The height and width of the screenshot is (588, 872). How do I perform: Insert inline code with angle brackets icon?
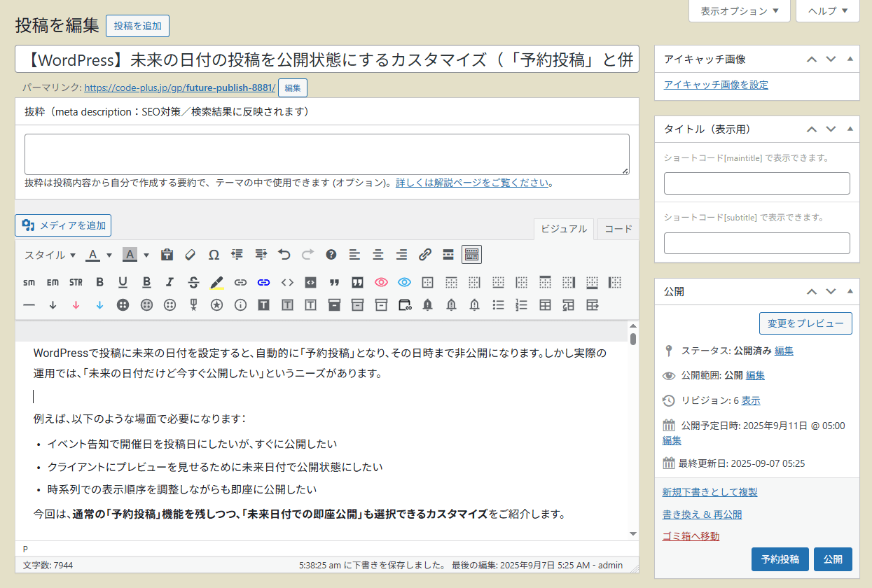click(x=287, y=283)
